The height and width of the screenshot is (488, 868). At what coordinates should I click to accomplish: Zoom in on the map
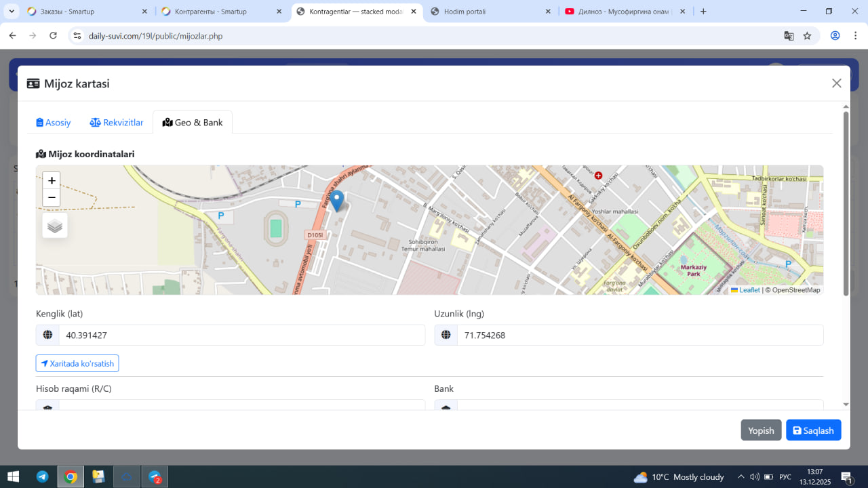(x=52, y=180)
